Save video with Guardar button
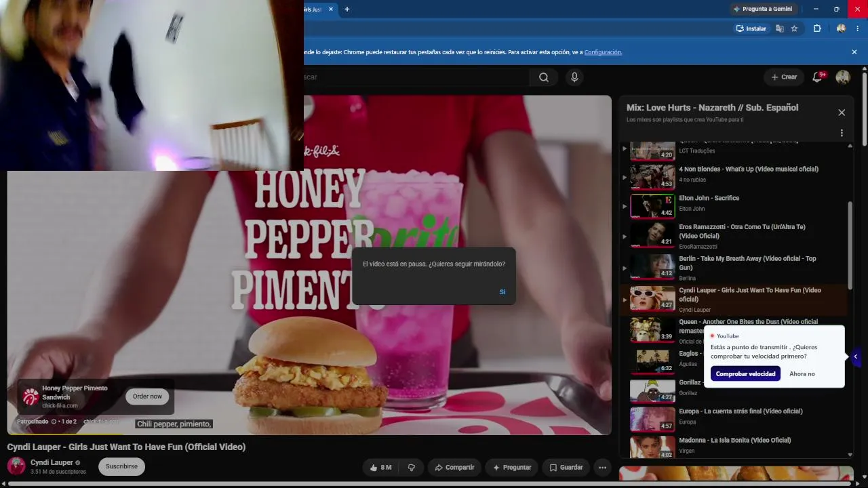This screenshot has width=868, height=488. 566,468
